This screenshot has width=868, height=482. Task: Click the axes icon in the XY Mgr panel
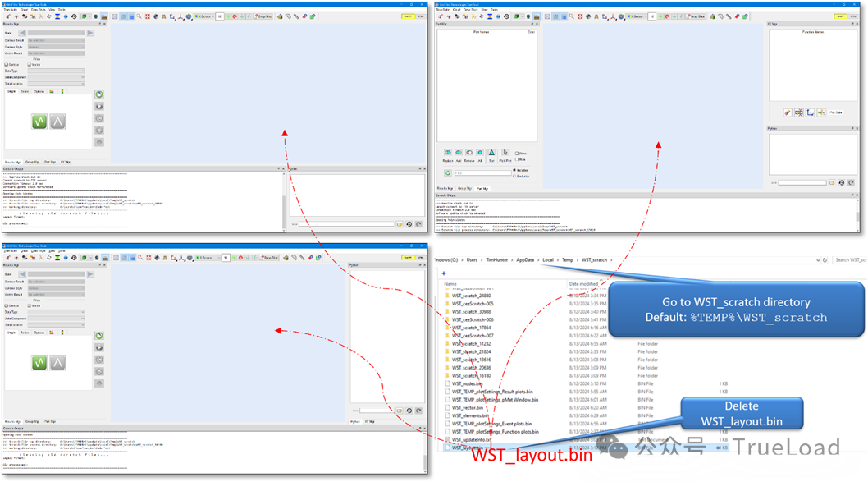810,112
